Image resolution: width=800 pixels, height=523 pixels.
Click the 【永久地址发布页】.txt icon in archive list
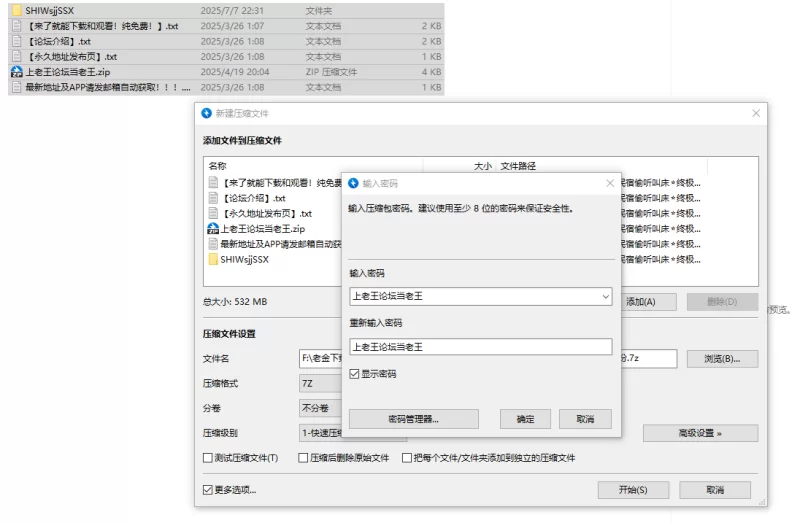coord(213,213)
